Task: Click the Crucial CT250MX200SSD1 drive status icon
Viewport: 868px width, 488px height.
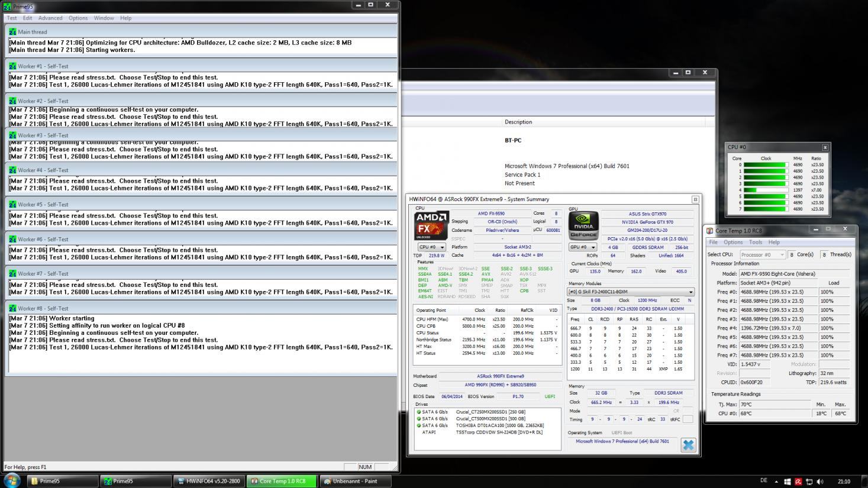Action: click(419, 412)
